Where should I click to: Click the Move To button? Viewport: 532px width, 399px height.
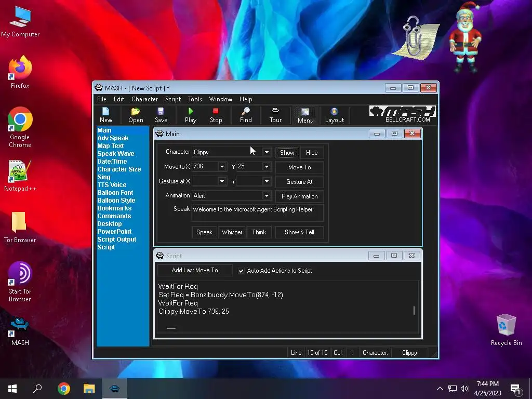pos(299,167)
